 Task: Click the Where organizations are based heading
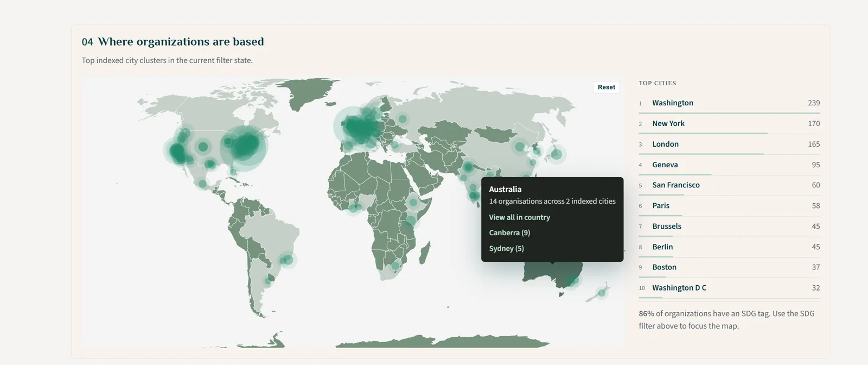[x=181, y=42]
